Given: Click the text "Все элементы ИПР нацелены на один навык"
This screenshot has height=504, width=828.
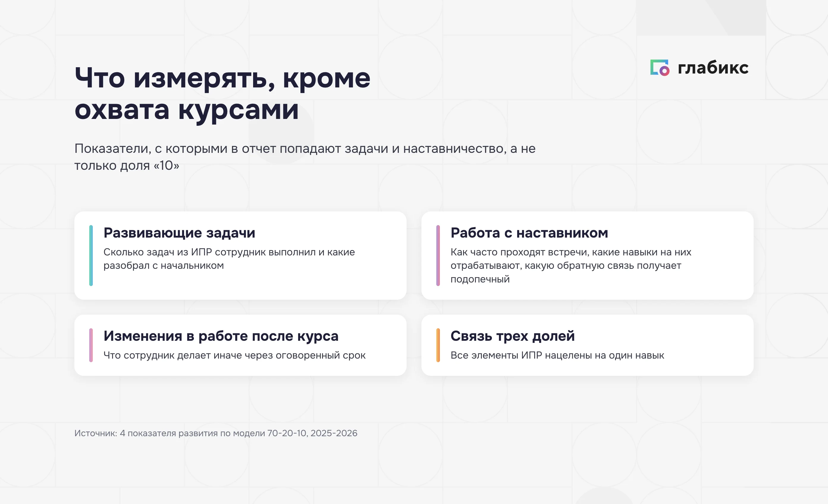Looking at the screenshot, I should (557, 355).
